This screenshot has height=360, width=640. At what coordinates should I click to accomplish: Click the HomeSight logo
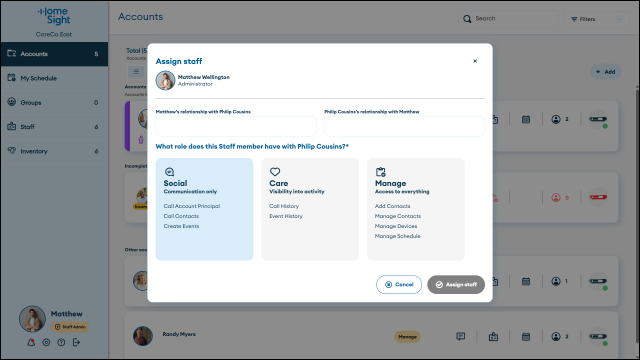[x=54, y=16]
